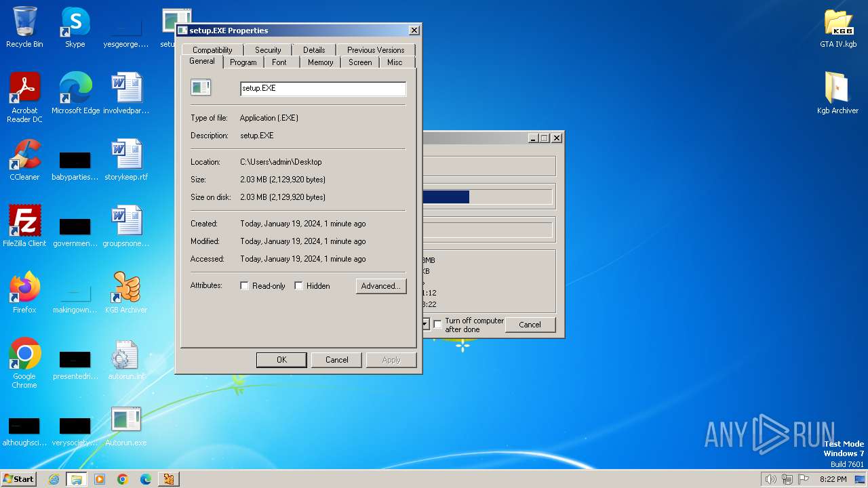Image resolution: width=868 pixels, height=488 pixels.
Task: Click the size value 2.03 MB
Action: 283,180
